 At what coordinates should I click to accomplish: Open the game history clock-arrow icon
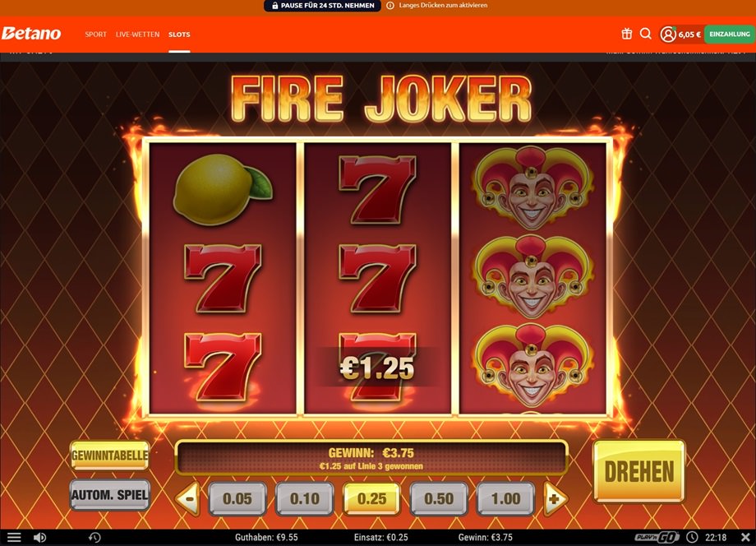click(94, 537)
